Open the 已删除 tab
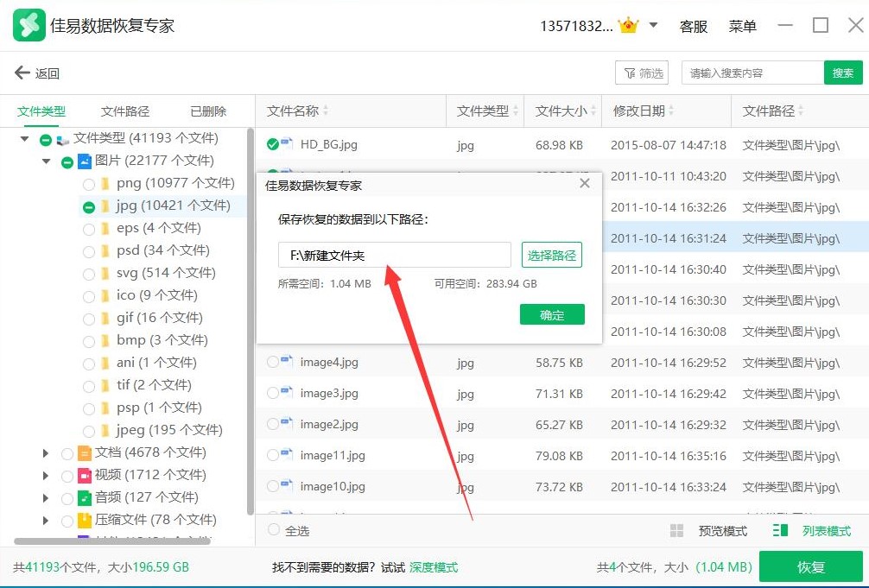This screenshot has height=588, width=869. tap(208, 111)
